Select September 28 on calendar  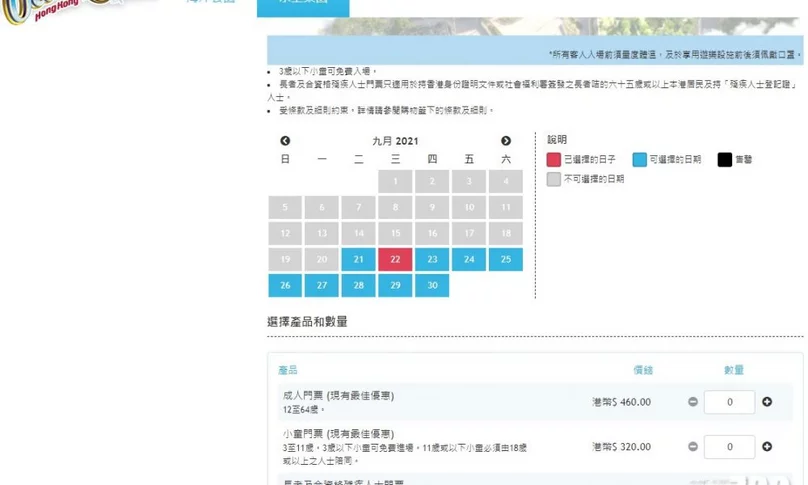[x=359, y=285]
